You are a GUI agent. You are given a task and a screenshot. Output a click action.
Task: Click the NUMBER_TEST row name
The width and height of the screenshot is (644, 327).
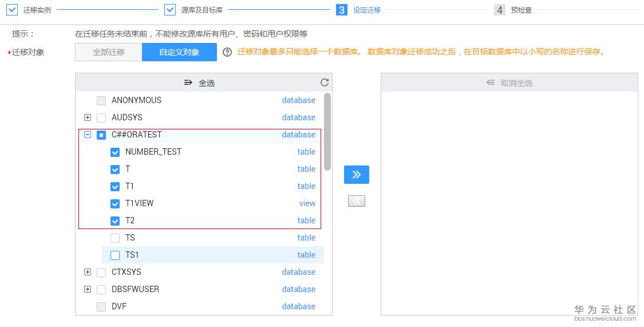[x=153, y=152]
